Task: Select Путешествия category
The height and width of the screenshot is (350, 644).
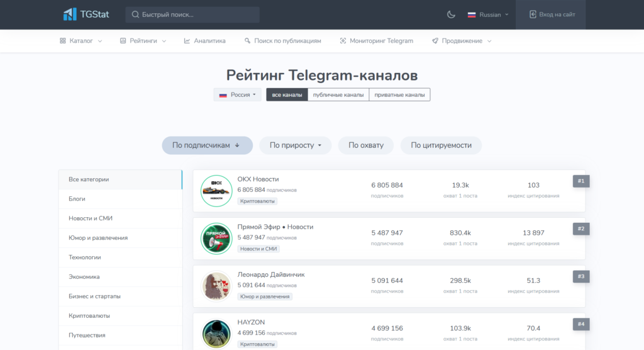Action: coord(120,335)
